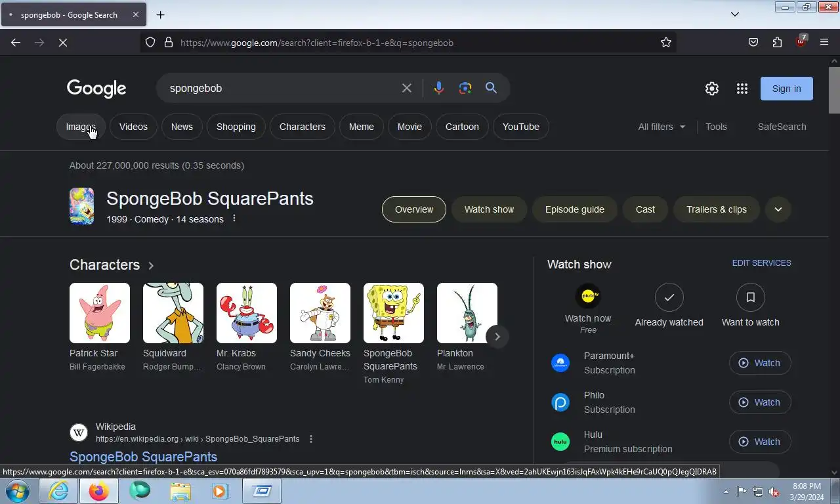Screen dimensions: 840x504
Task: Click the Wikipedia favicon
Action: click(79, 432)
